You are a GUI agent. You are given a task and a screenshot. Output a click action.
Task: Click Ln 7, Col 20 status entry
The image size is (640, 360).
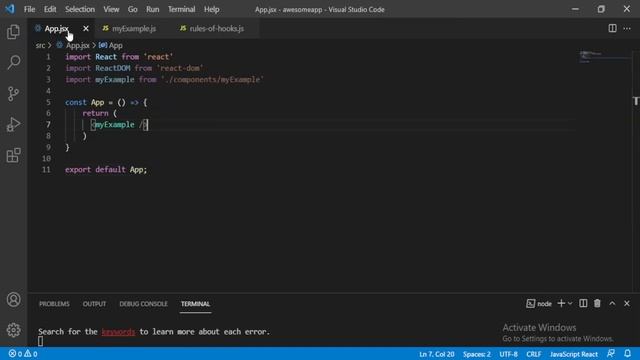(x=436, y=354)
